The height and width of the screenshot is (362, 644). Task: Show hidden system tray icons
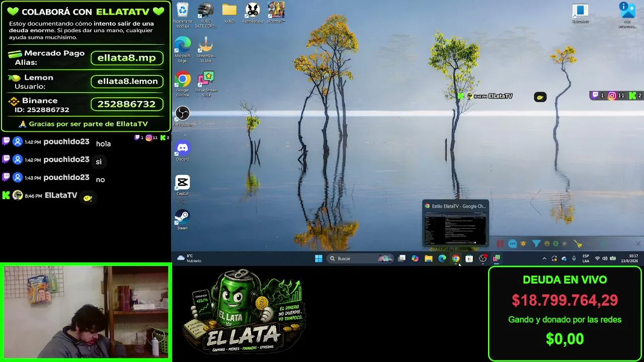(544, 258)
